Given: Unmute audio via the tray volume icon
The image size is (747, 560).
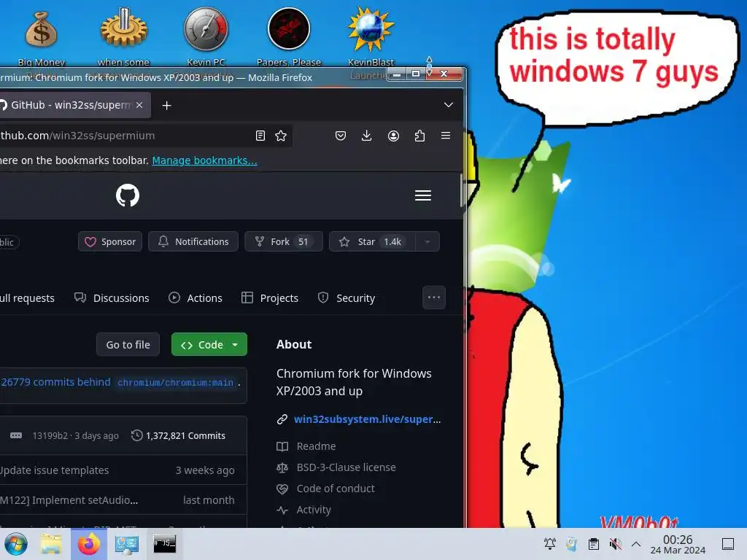Looking at the screenshot, I should click(615, 544).
